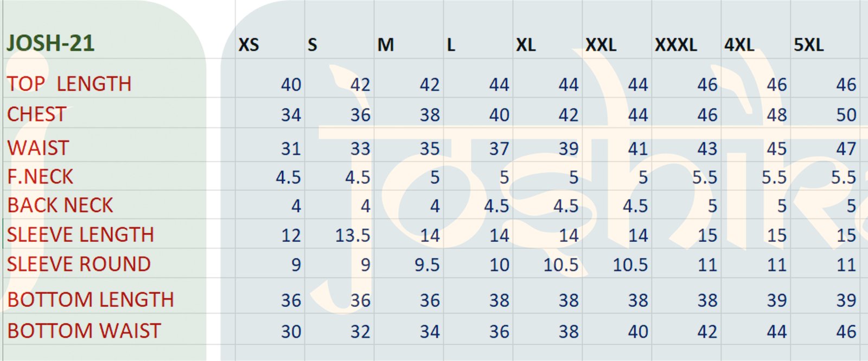Select the XXL size header cell
This screenshot has height=361, width=868.
pos(601,44)
